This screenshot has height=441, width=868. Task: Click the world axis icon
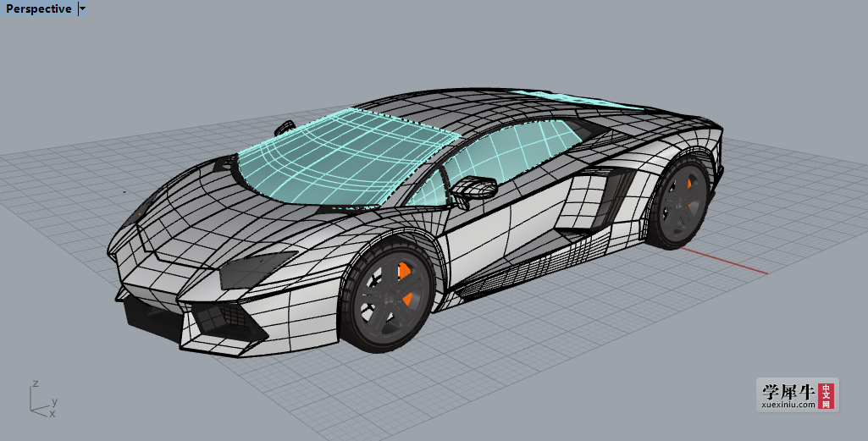coord(43,399)
